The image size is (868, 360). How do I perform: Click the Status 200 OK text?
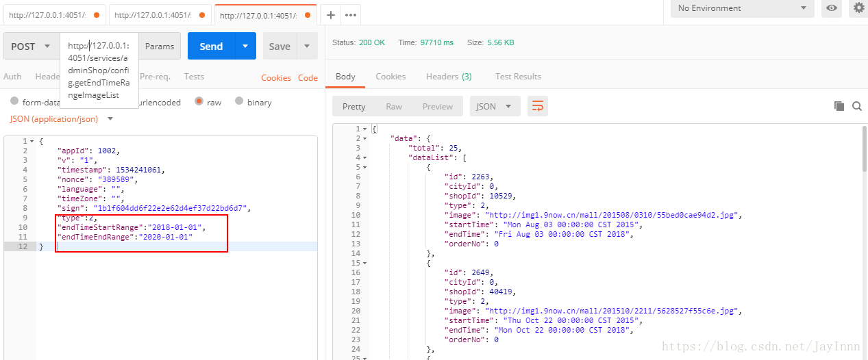click(x=358, y=42)
